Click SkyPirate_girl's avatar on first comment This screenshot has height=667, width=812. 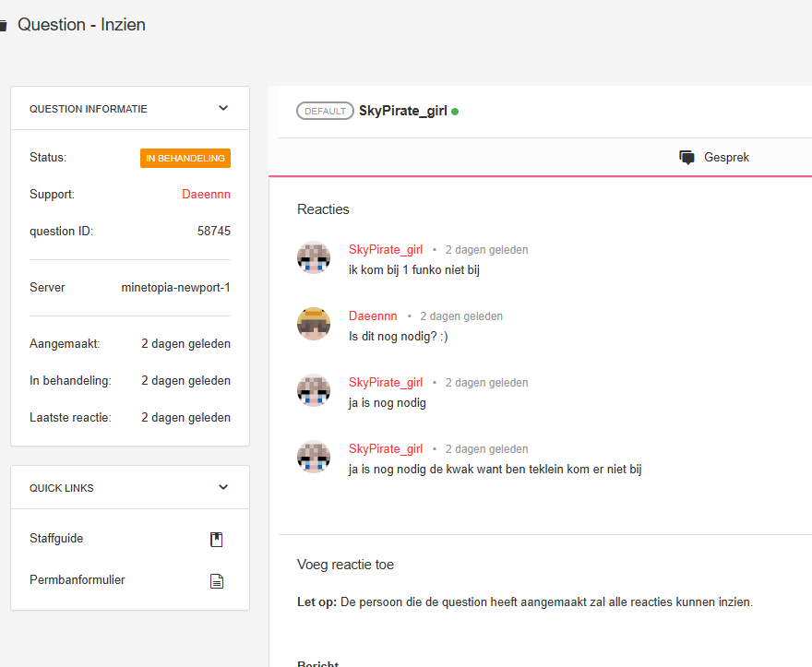[x=314, y=257]
